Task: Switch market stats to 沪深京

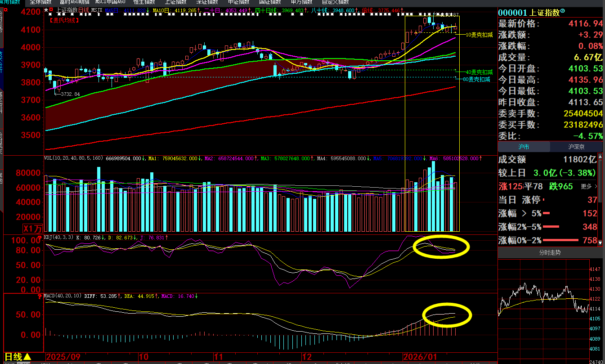Action: (x=576, y=147)
